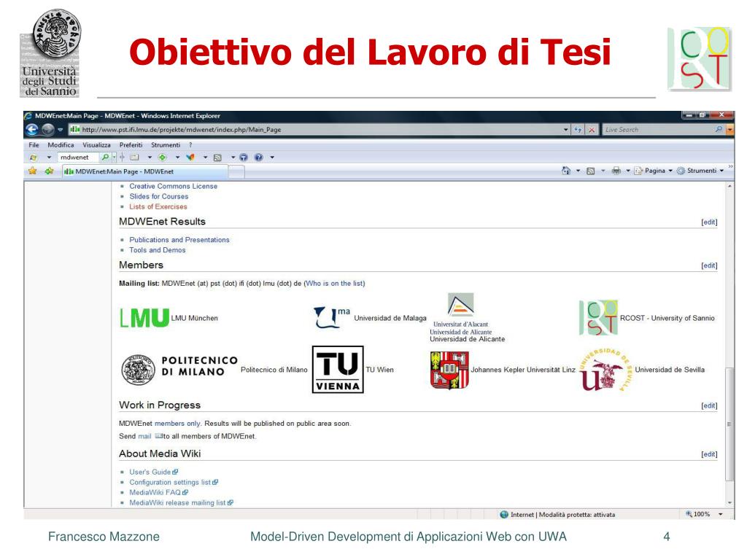Open the Live Search provider dropdown arrow

pos(729,130)
